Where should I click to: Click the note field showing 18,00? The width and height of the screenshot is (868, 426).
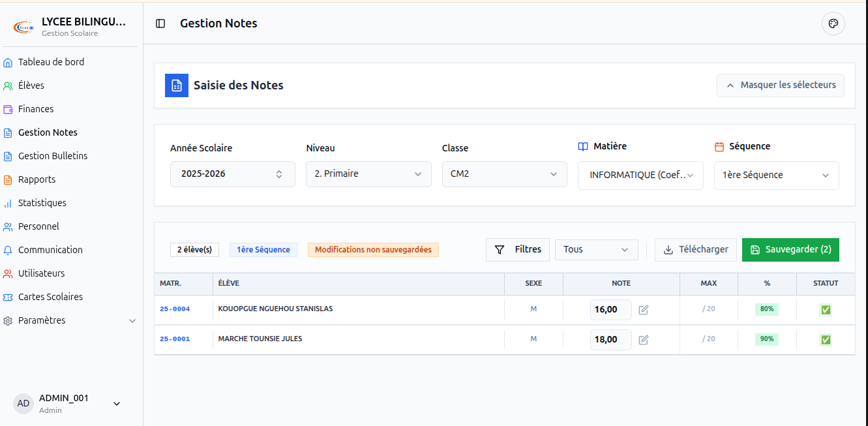click(611, 340)
